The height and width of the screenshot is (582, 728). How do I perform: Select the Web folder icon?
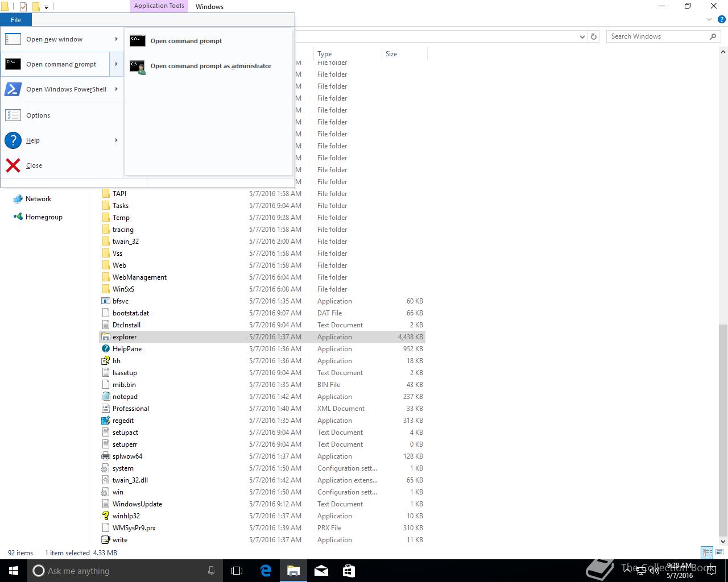106,265
